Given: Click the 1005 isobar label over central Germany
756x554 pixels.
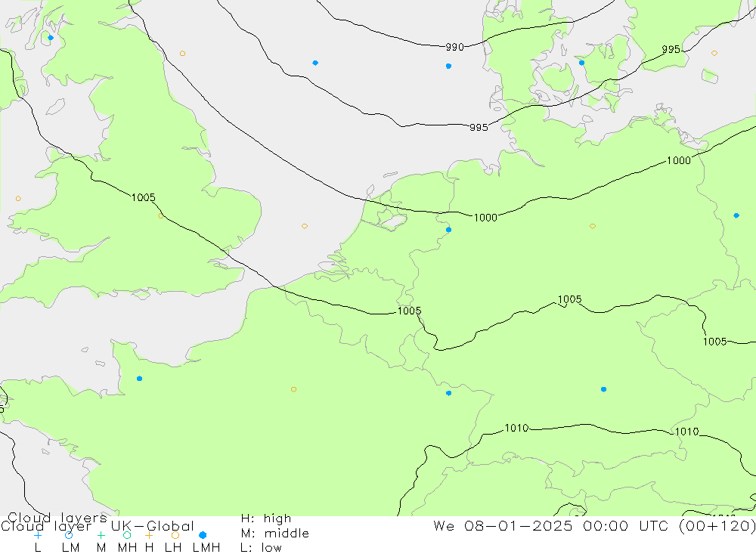Looking at the screenshot, I should 569,299.
